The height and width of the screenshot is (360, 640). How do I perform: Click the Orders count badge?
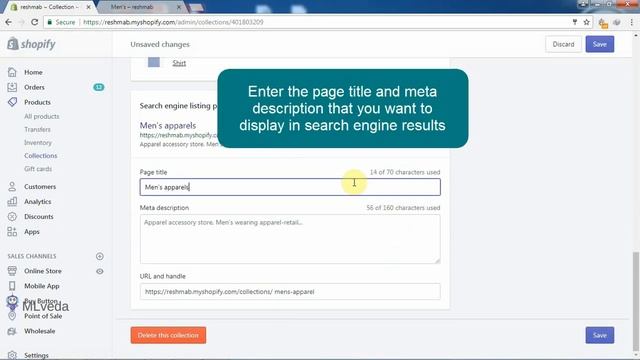[x=99, y=87]
